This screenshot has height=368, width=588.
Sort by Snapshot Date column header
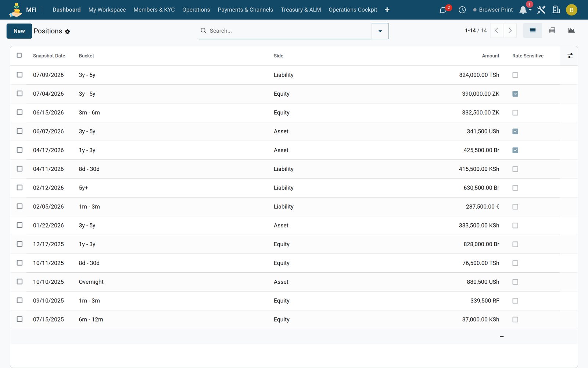tap(49, 56)
